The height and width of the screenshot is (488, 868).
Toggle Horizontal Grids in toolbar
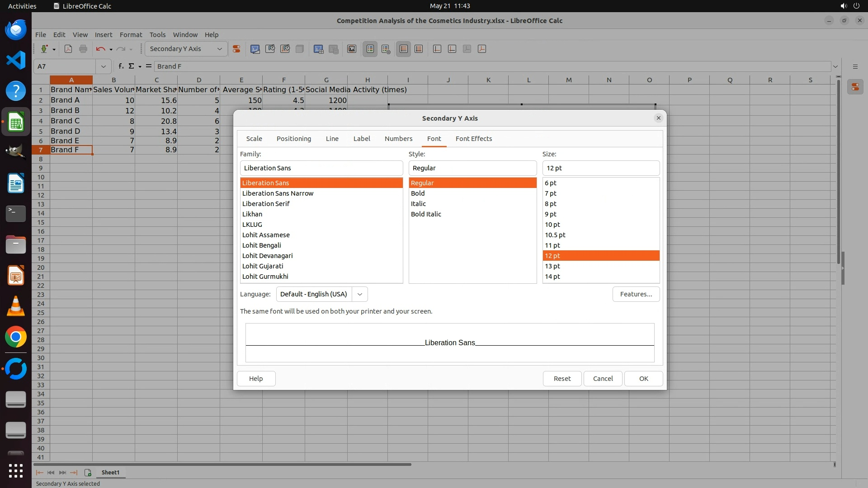404,49
